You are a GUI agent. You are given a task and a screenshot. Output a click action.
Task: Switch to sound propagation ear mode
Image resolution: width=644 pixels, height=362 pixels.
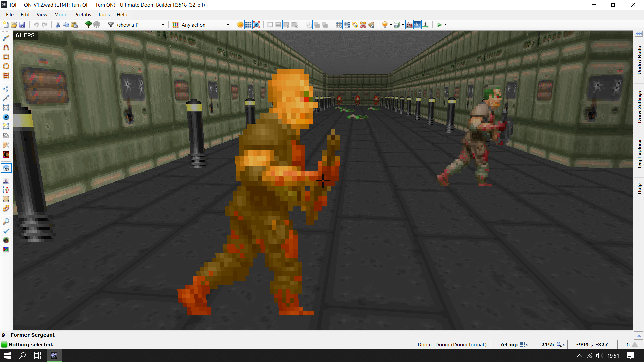pos(6,145)
